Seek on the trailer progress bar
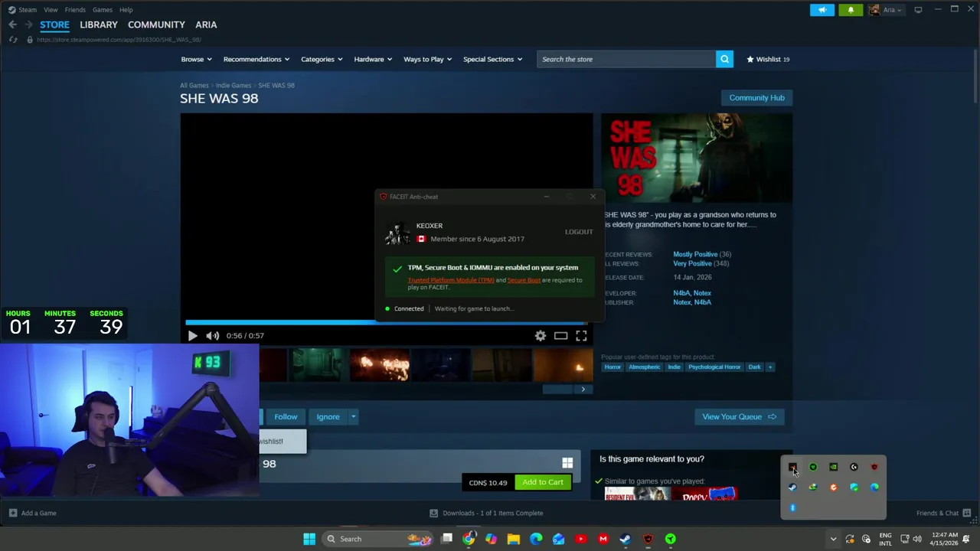This screenshot has height=551, width=980. pos(387,322)
